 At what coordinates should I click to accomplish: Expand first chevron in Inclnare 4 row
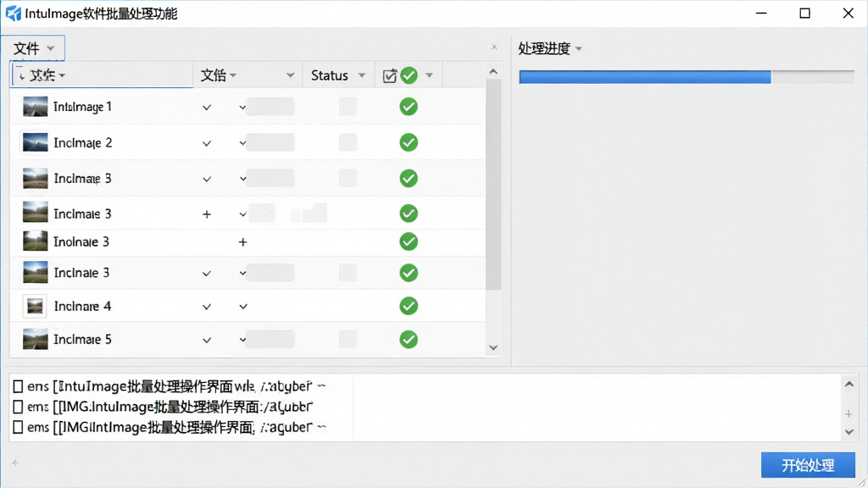207,307
